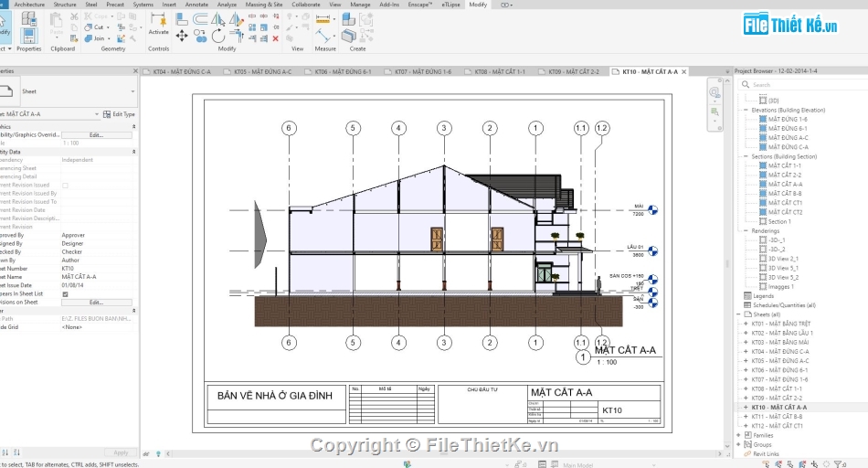Collapse the Renderings tree node

(x=745, y=231)
